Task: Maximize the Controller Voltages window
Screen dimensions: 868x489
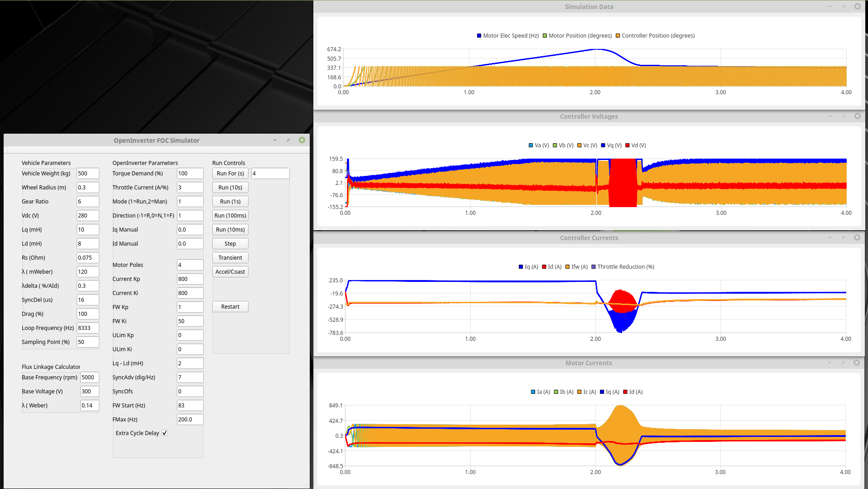Action: tap(844, 116)
